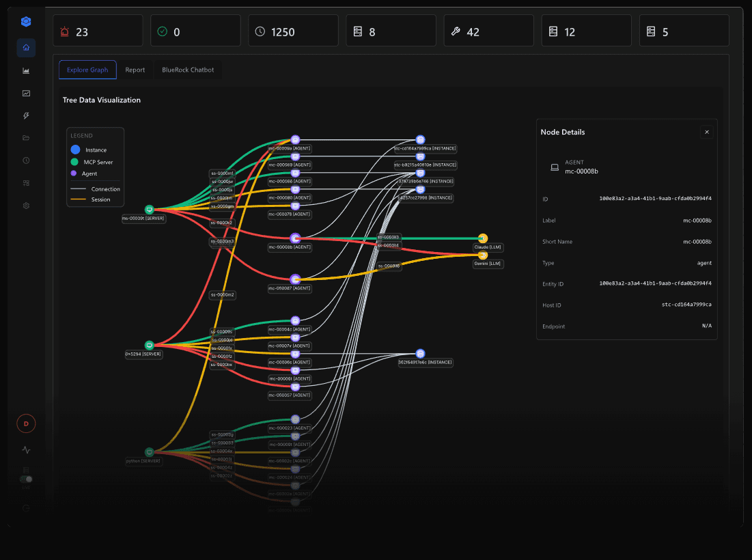Toggle the live switch in the sidebar
Image resolution: width=752 pixels, height=560 pixels.
tap(27, 479)
